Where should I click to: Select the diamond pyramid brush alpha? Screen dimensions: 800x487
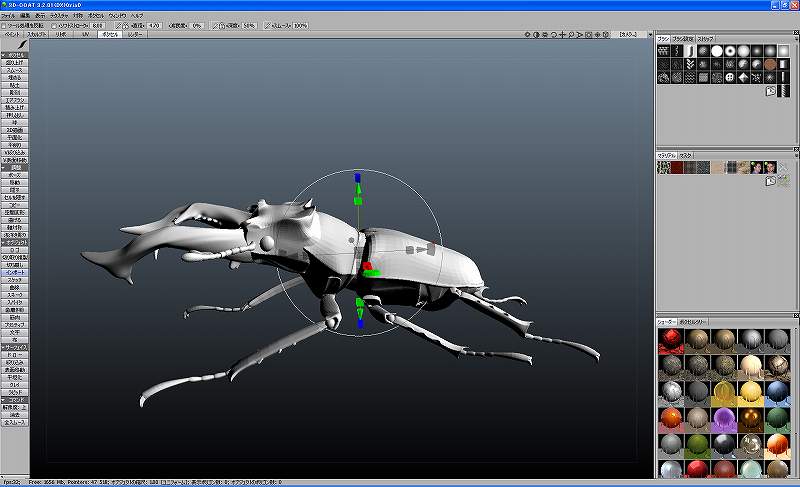(743, 78)
